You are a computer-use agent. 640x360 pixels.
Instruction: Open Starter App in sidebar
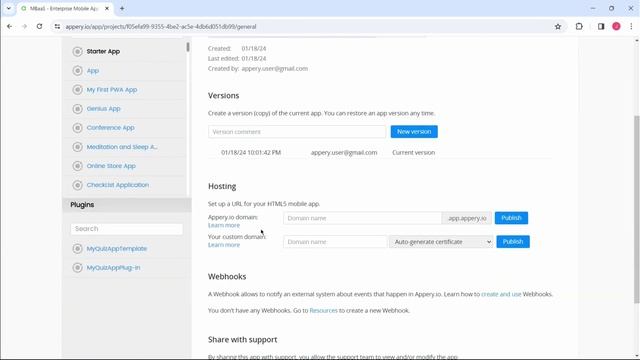click(x=103, y=51)
